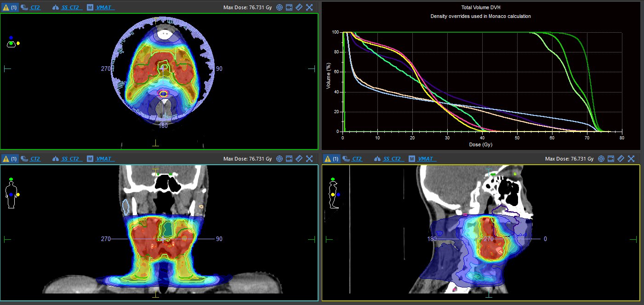Click the axial orientation figure icon
The width and height of the screenshot is (644, 305).
point(12,42)
